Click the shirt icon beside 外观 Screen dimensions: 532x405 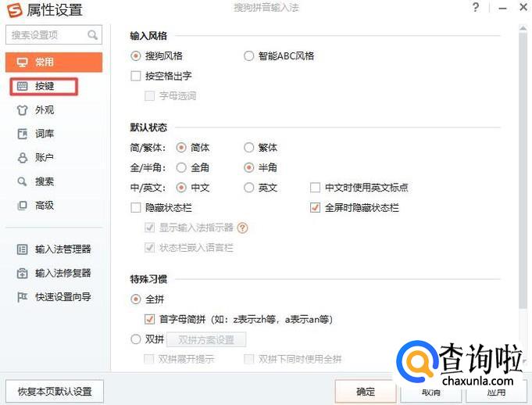pyautogui.click(x=22, y=110)
